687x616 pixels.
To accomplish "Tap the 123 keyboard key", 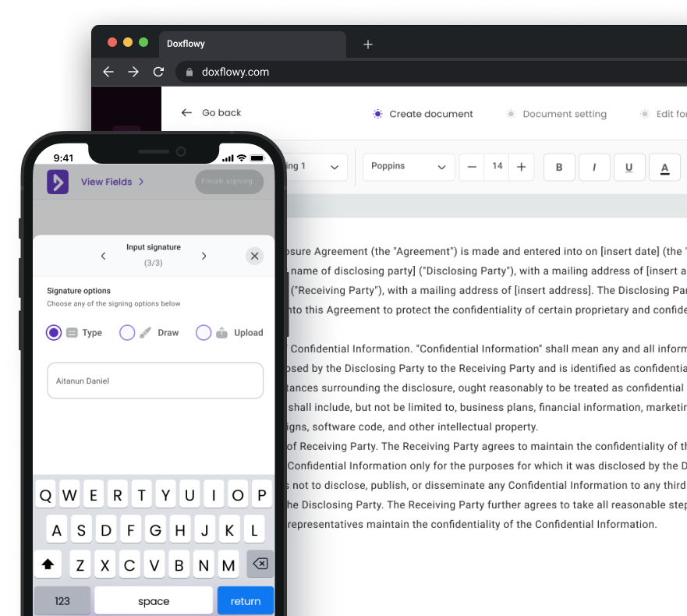I will click(62, 600).
